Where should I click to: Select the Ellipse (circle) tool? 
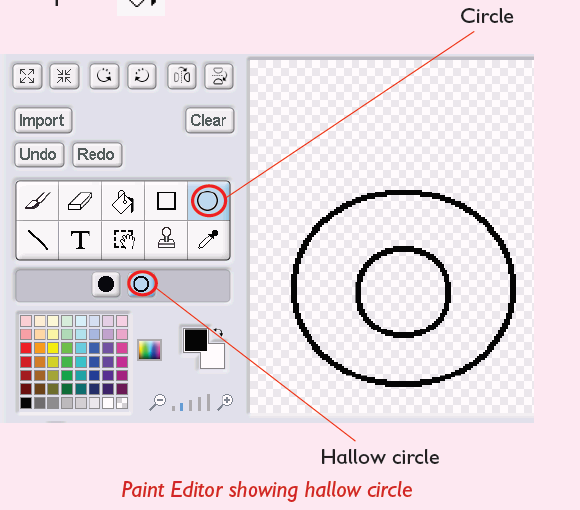point(208,201)
